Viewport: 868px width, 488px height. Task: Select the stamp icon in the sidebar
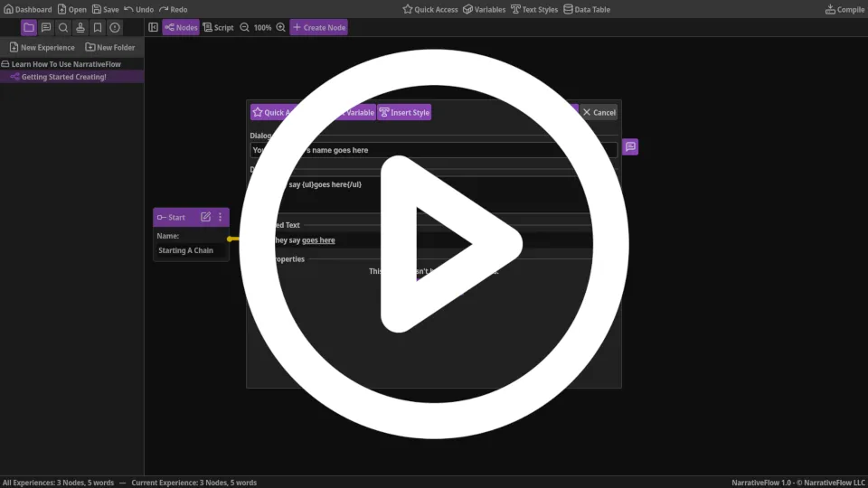[80, 27]
